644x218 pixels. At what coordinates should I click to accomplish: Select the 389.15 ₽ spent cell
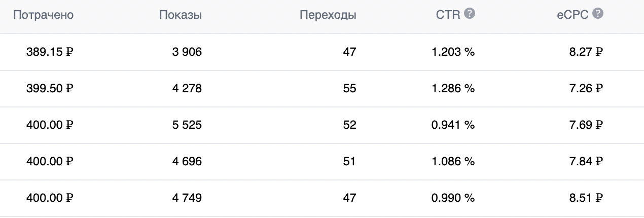point(50,52)
